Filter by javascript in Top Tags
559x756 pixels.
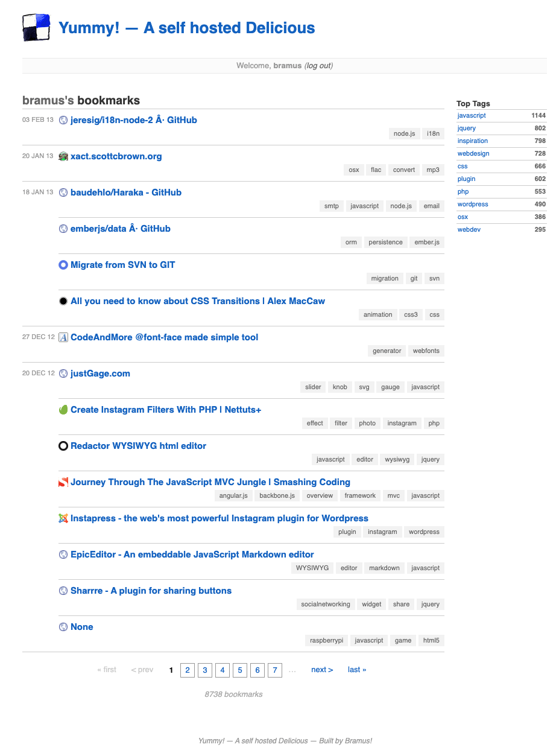click(x=472, y=115)
